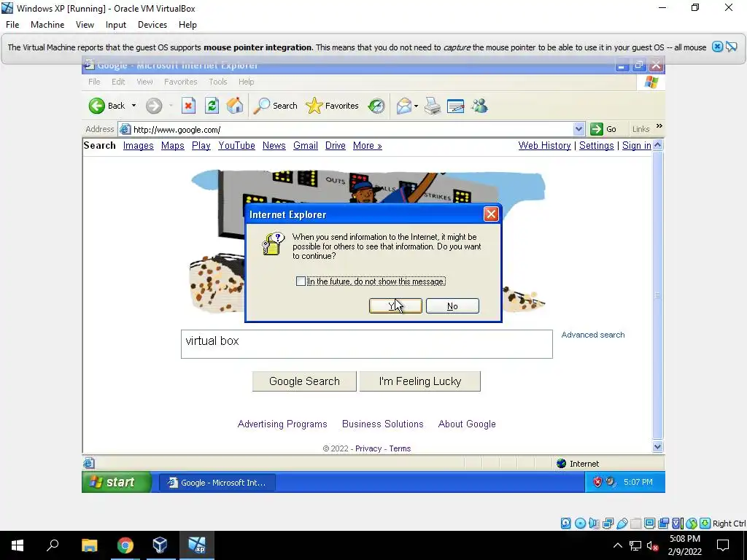Click the Messenger people icon

[x=479, y=106]
